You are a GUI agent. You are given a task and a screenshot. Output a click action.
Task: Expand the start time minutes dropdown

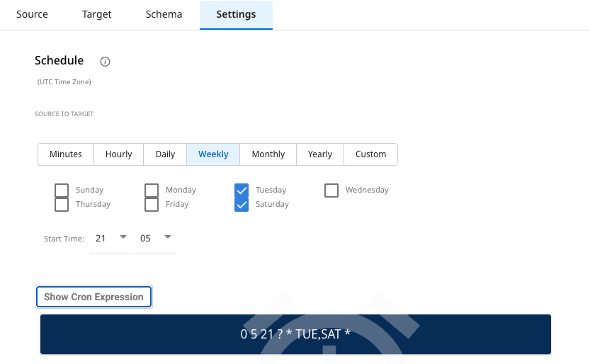157,239
